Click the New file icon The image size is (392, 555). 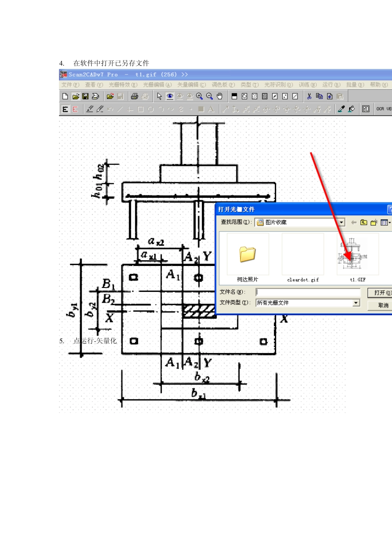click(x=65, y=96)
